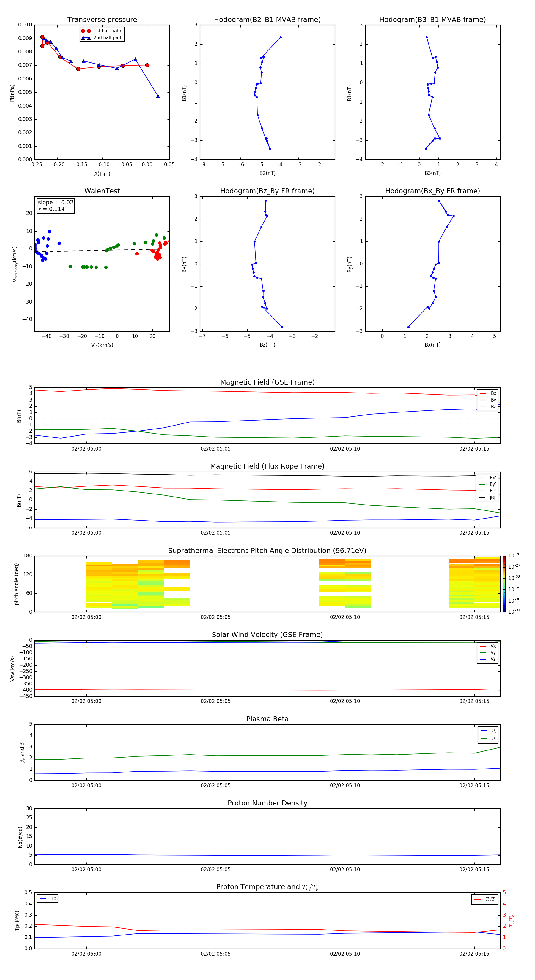Click the pitch angle colorbar

(x=504, y=584)
